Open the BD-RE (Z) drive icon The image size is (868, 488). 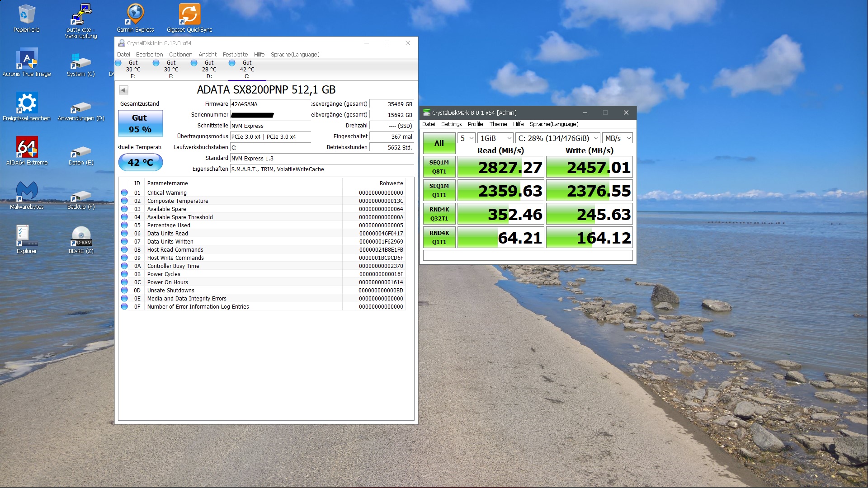tap(81, 239)
